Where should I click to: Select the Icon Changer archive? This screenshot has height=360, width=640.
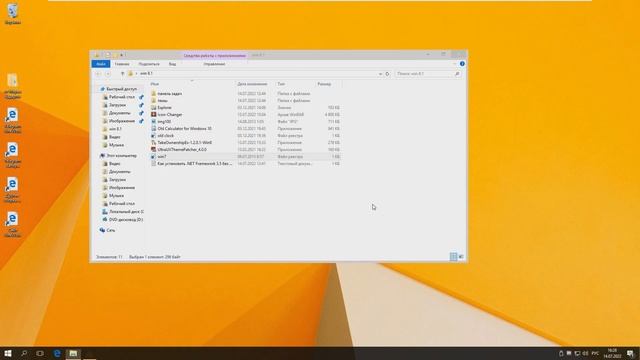170,115
